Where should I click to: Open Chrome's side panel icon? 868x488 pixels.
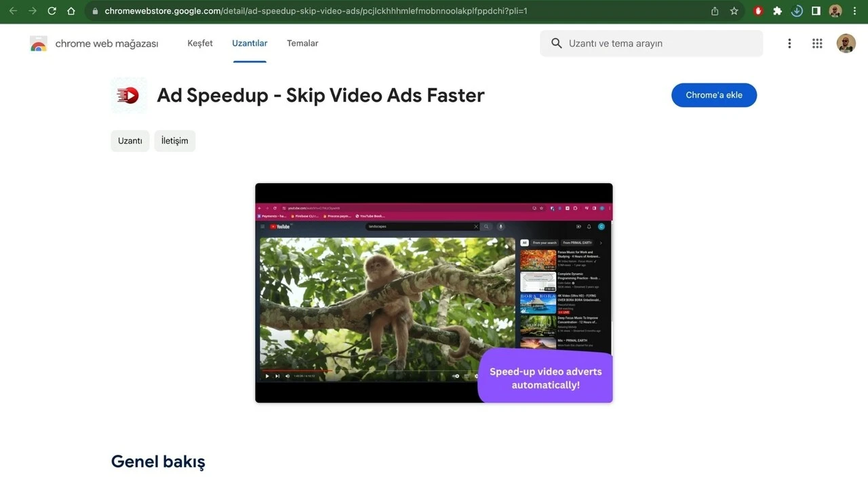point(816,11)
